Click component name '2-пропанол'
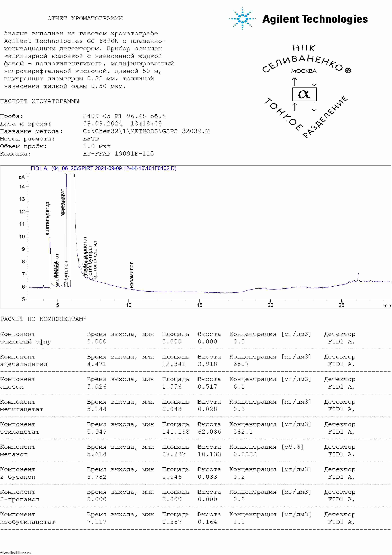This screenshot has width=392, height=555. [20, 499]
